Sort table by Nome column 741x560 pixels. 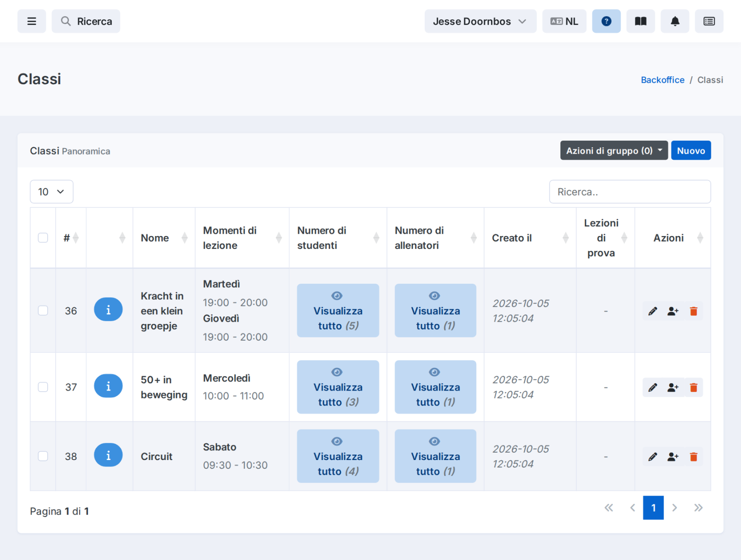164,238
